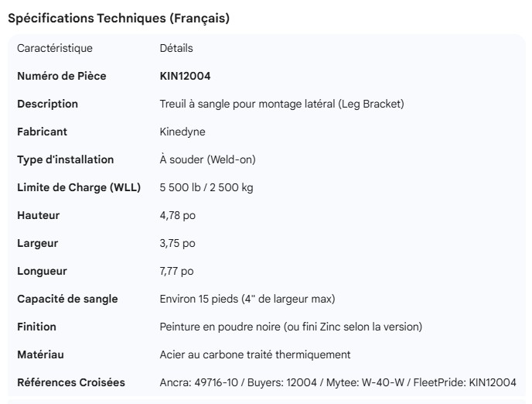Click the part number KIN12004 value
The width and height of the screenshot is (532, 404).
pos(185,76)
